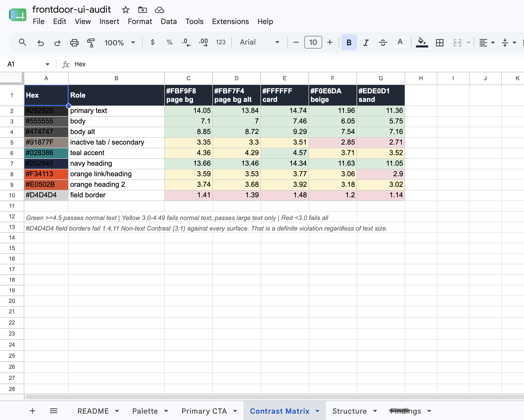Open the Format menu
Screen dimensions: 524x420
point(140,21)
